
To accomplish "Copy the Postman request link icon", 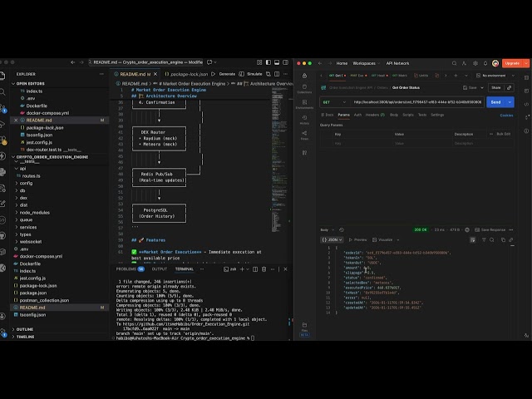I will coord(509,87).
